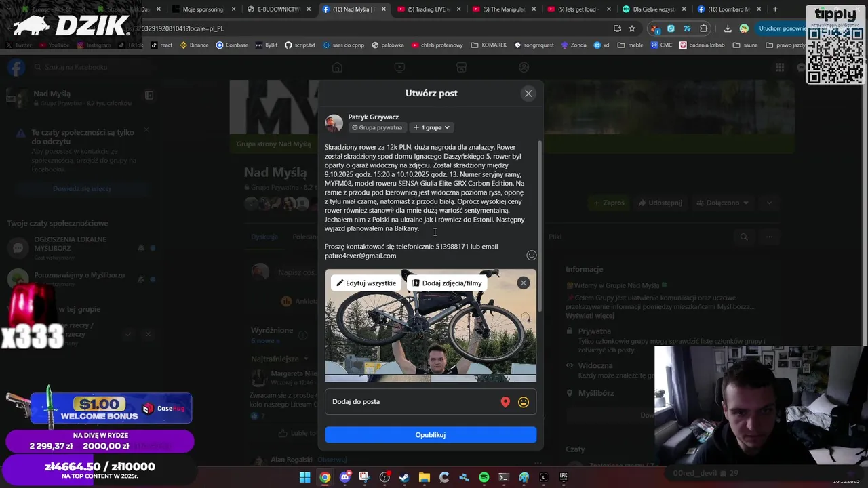868x488 pixels.
Task: Open the chleb proteinowy bookmark
Action: tap(437, 45)
